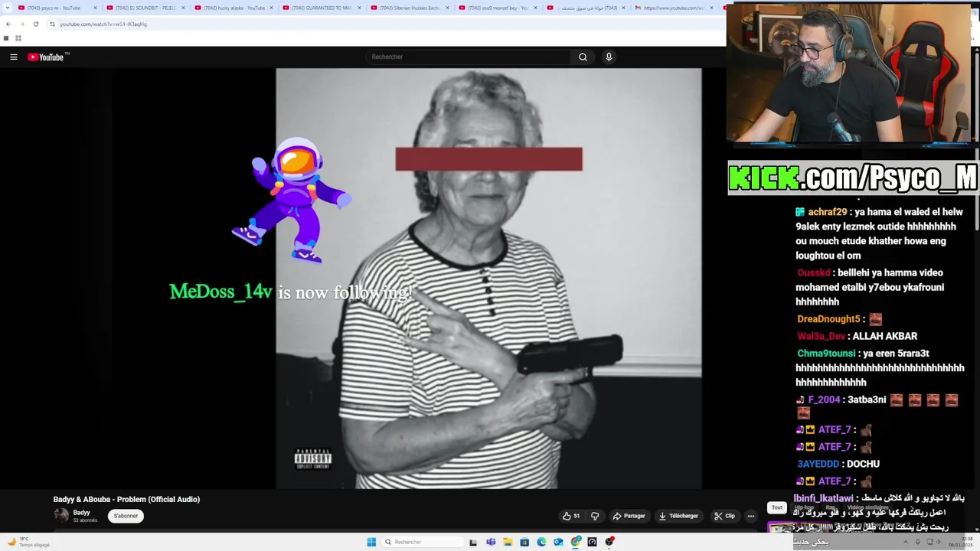Select the 'Tout' filter chip
This screenshot has width=980, height=551.
776,507
